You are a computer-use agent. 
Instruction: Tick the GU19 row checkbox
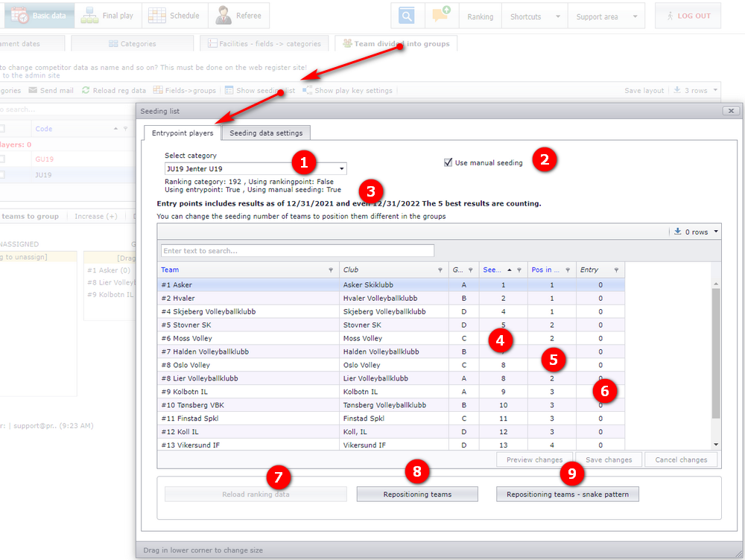point(2,159)
